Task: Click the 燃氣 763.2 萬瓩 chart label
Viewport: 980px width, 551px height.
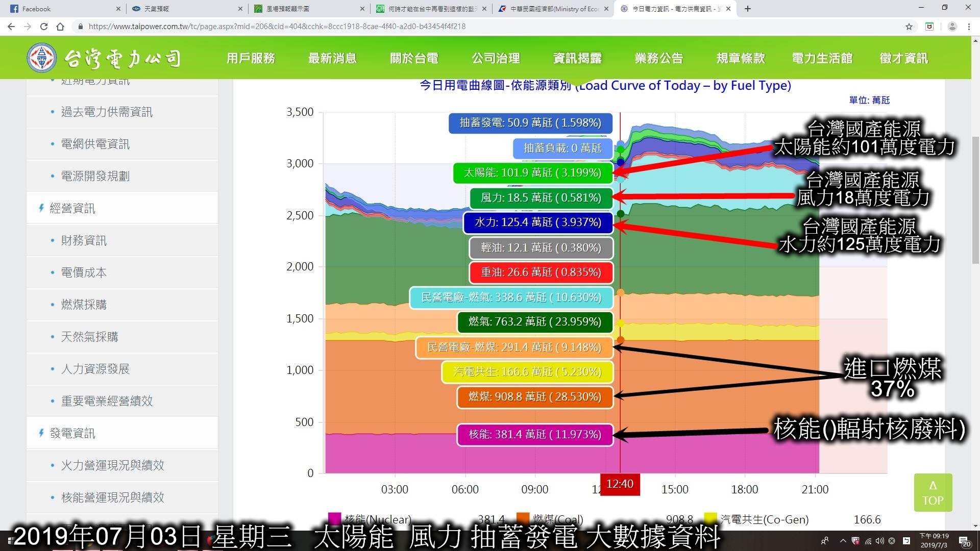Action: coord(535,322)
